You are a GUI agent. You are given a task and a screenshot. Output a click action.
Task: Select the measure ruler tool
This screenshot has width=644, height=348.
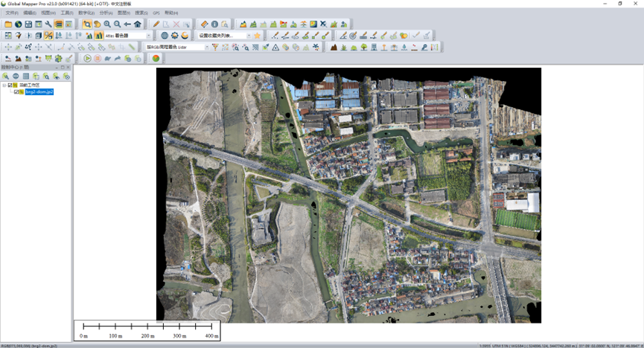[204, 25]
